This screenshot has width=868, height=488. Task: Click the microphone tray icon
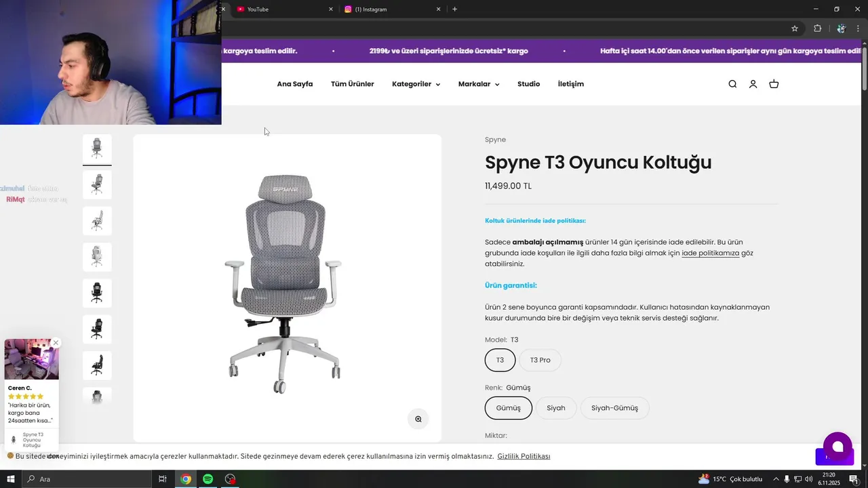(x=787, y=479)
